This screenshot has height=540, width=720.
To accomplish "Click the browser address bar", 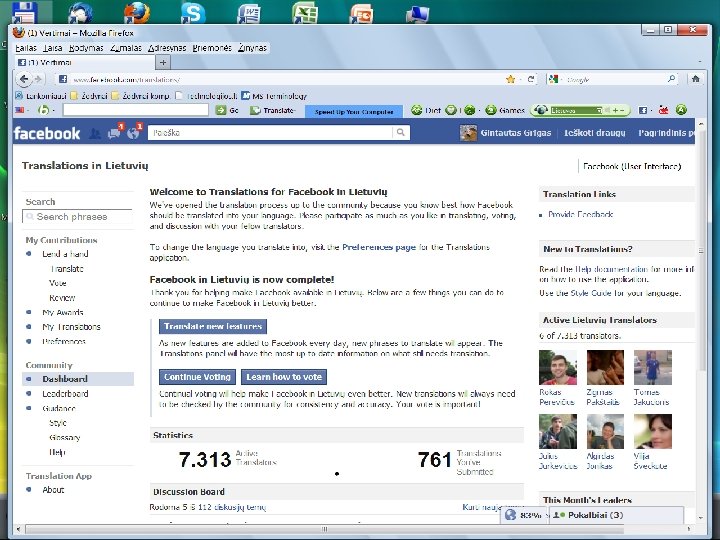I will (287, 79).
